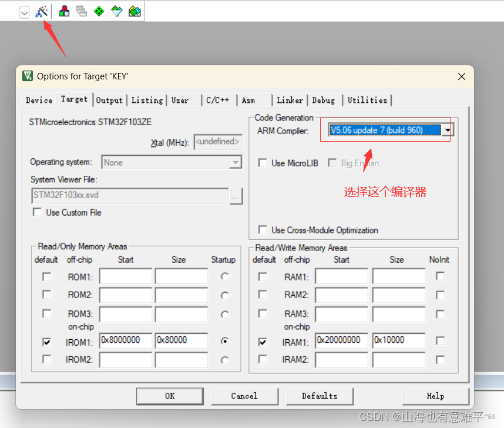
Task: Select the ROM3 Startup radio button
Action: pyautogui.click(x=224, y=315)
